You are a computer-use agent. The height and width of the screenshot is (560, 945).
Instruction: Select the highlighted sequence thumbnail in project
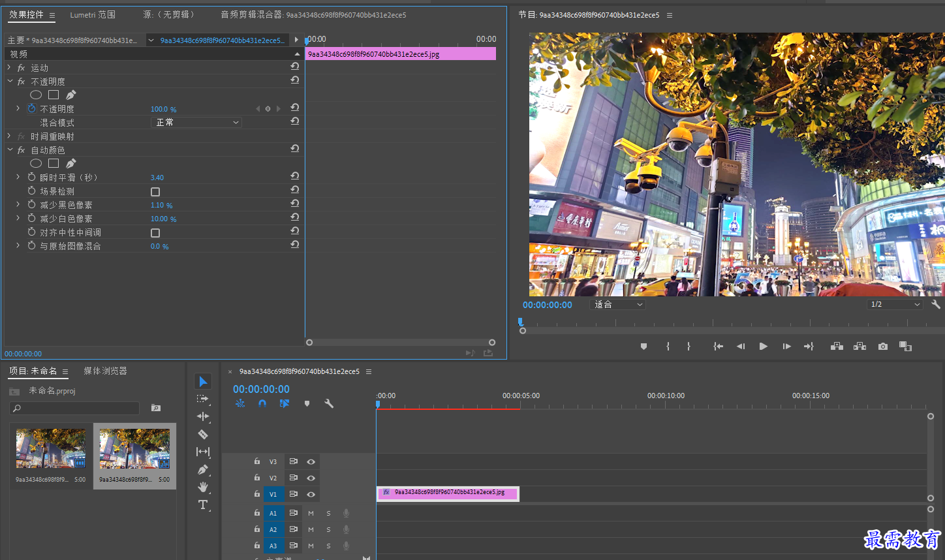click(x=134, y=448)
